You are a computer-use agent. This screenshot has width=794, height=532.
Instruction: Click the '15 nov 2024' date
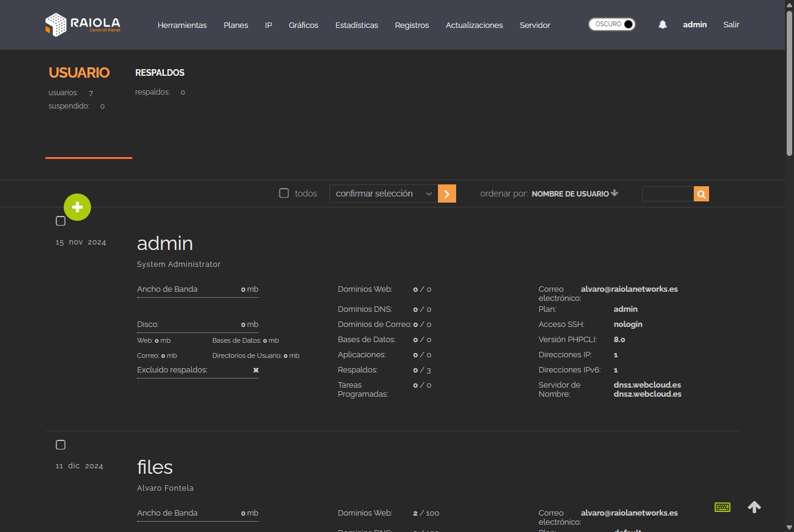[x=81, y=243]
